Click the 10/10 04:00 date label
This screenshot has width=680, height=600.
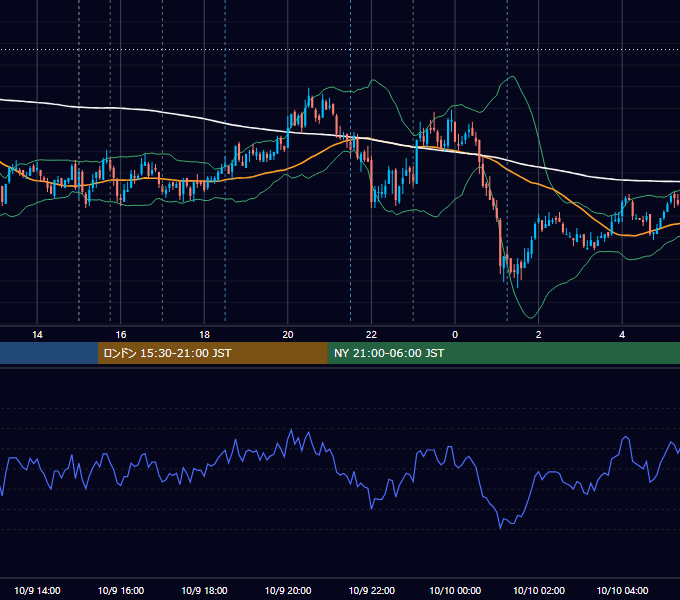622,590
